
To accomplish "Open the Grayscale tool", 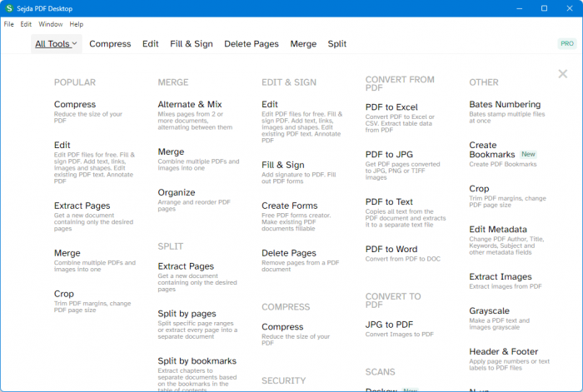I will (x=490, y=310).
